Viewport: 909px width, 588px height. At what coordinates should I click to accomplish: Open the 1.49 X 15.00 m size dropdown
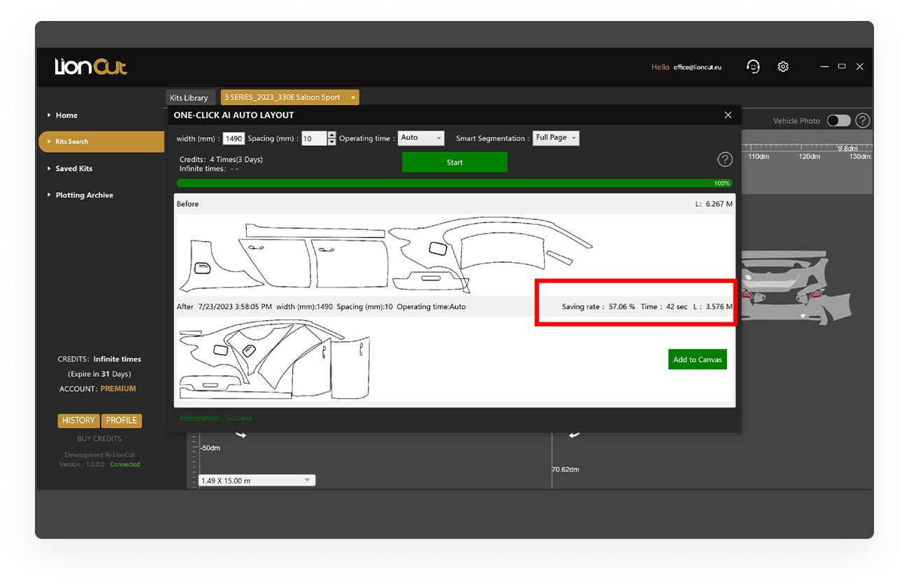pos(257,480)
